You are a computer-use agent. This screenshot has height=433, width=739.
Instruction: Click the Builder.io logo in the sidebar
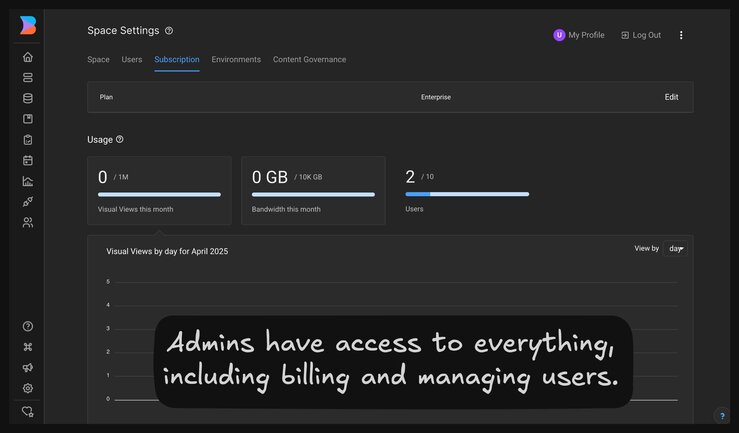pyautogui.click(x=28, y=25)
